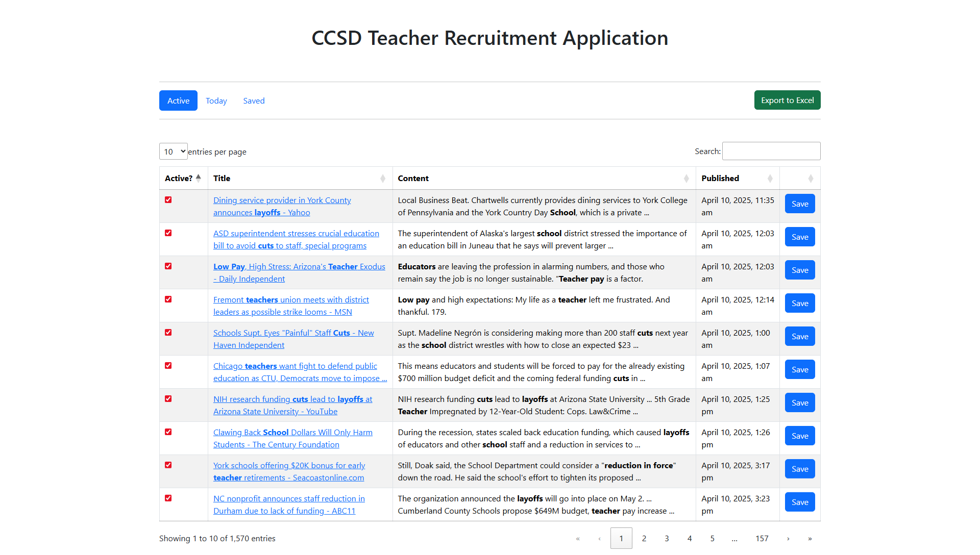Switch to the Today tab

(216, 101)
